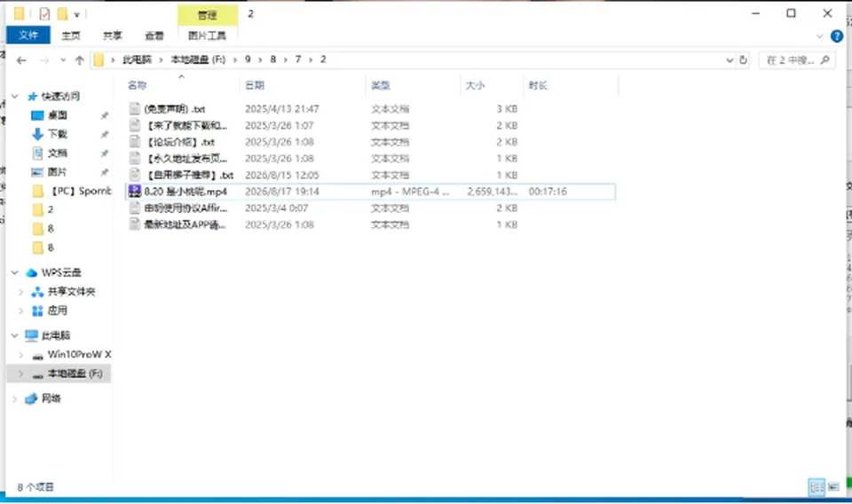
Task: Go up one level with Up arrow
Action: [79, 60]
